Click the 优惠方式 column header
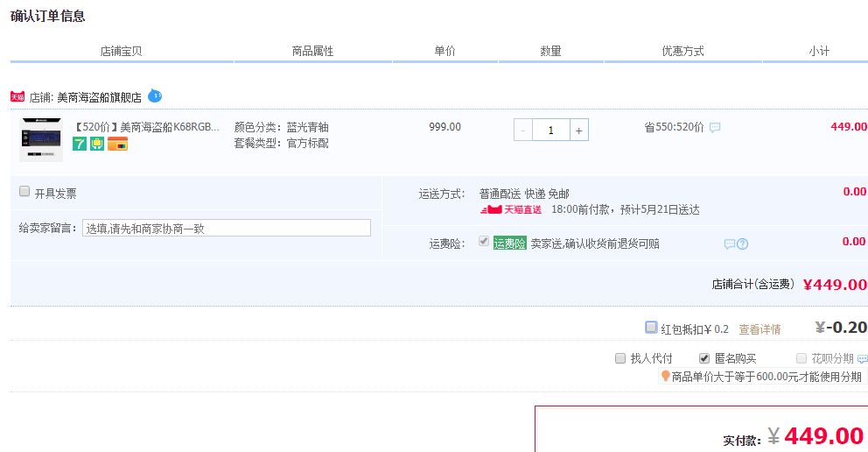The width and height of the screenshot is (868, 452). (x=683, y=51)
